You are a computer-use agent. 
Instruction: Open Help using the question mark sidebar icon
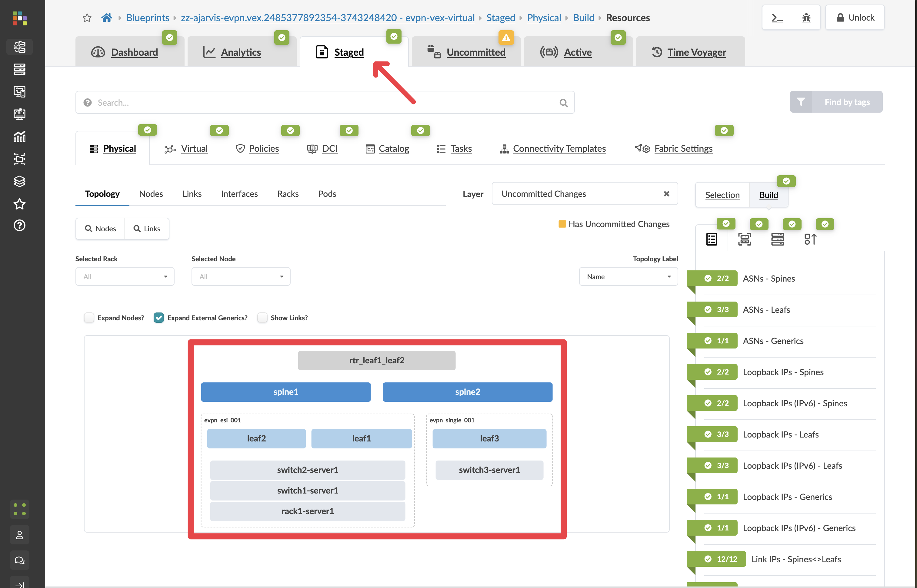19,226
